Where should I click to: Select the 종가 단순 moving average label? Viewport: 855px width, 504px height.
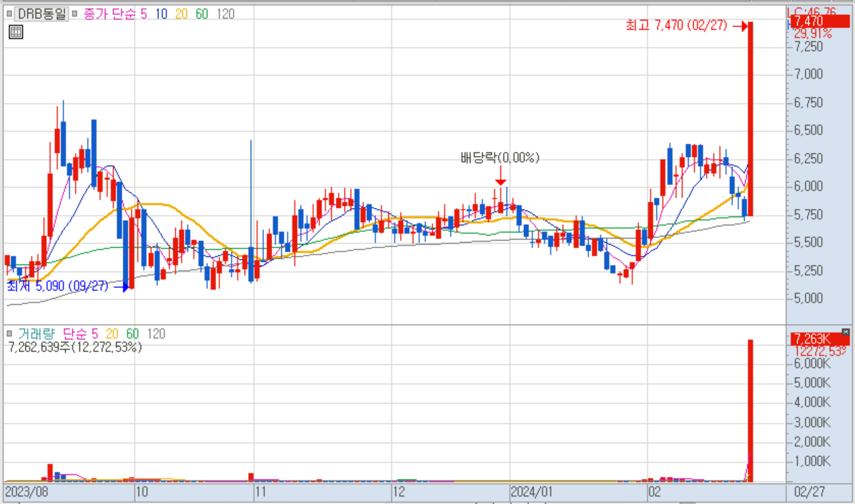[109, 14]
